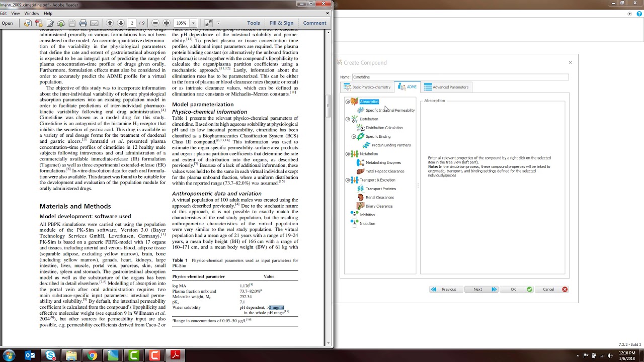Select Distribution in the ADME tree
Viewport: 644px width, 362px height.
click(369, 119)
